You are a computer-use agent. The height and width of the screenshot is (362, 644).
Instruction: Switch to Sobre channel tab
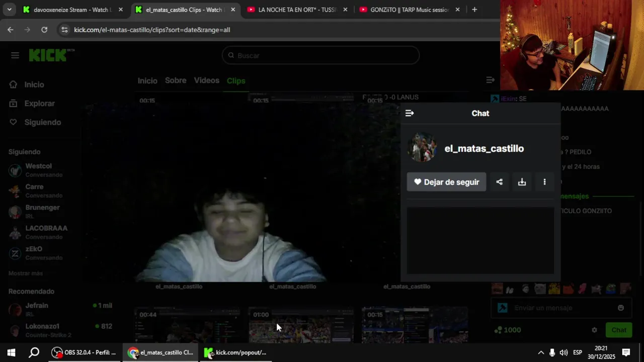(176, 80)
